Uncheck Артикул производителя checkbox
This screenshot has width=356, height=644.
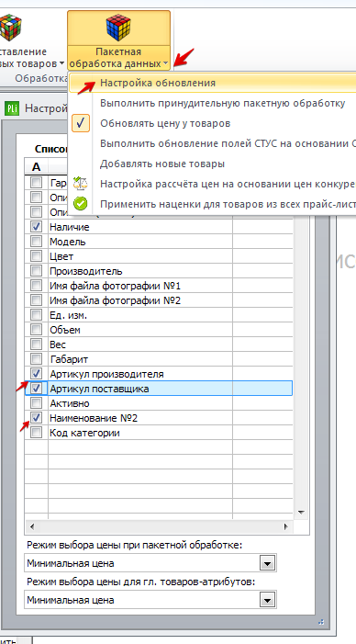coord(37,374)
